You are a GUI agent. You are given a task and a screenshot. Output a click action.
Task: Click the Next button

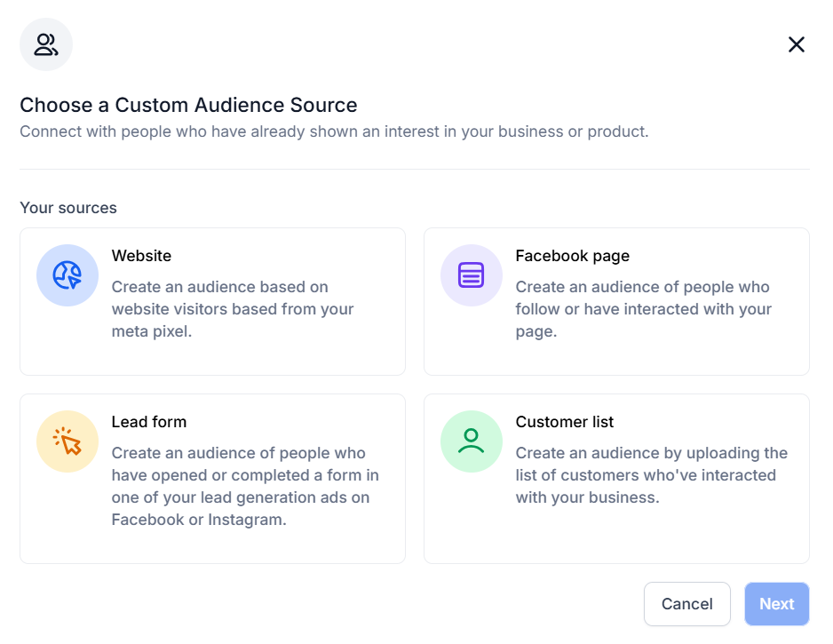pyautogui.click(x=777, y=604)
